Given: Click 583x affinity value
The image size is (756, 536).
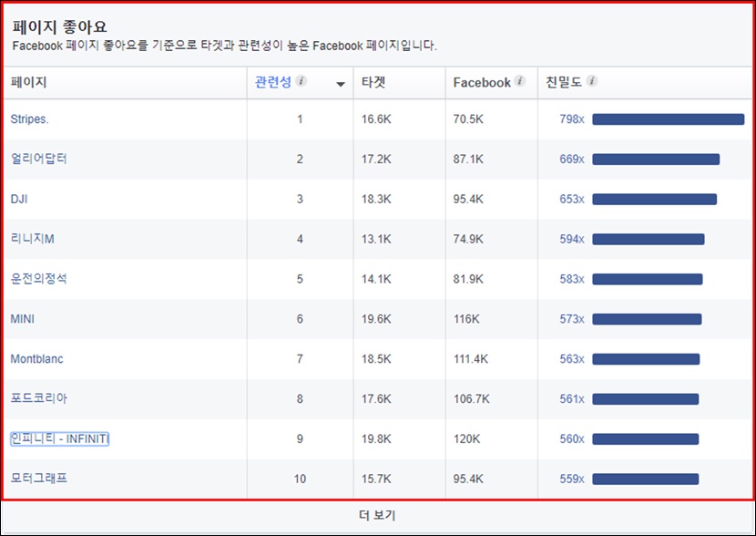Looking at the screenshot, I should click(572, 279).
